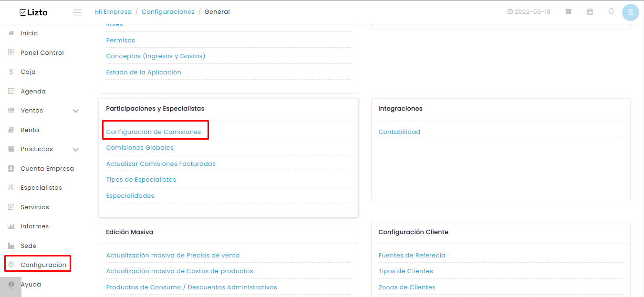Toggle the hamburger menu icon

77,12
